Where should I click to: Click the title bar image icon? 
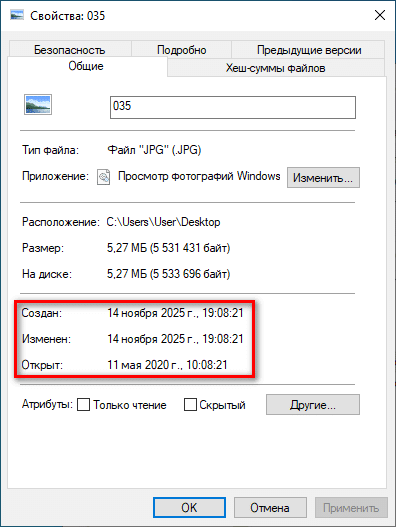[17, 15]
